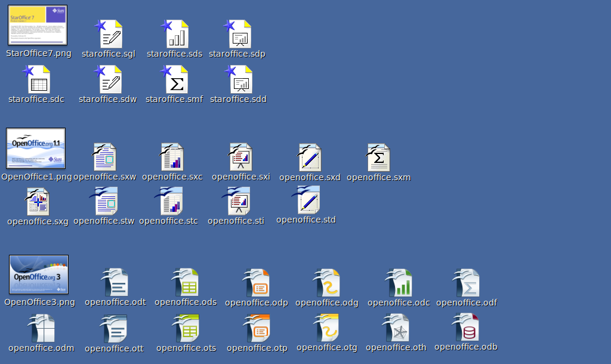
Task: Select the openoffice.odc chart icon
Action: [x=399, y=283]
